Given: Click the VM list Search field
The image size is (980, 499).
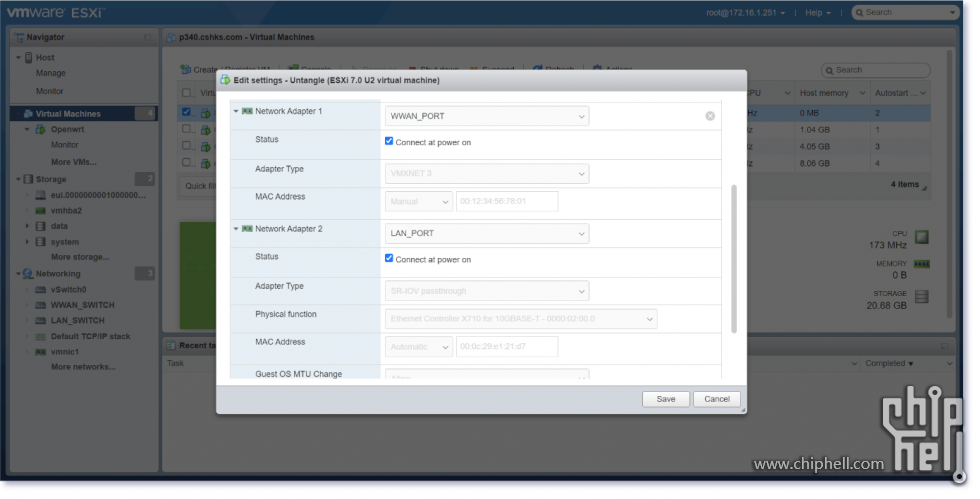Looking at the screenshot, I should coord(876,70).
